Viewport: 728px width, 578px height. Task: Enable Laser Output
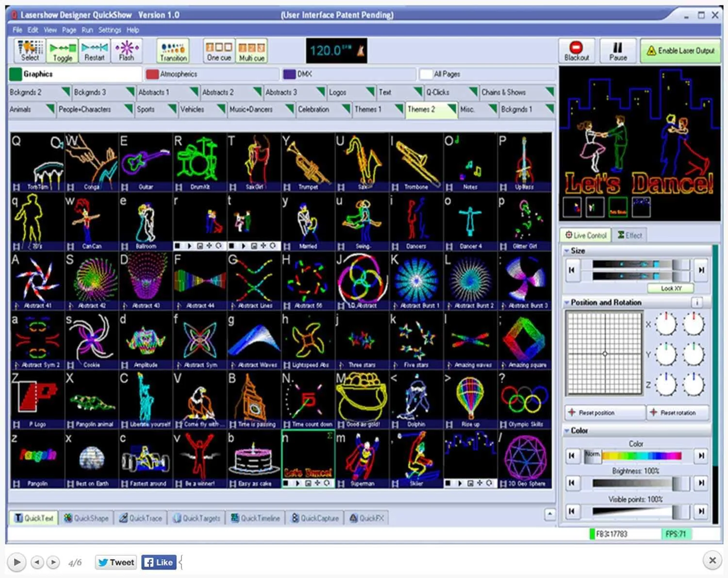click(x=680, y=51)
